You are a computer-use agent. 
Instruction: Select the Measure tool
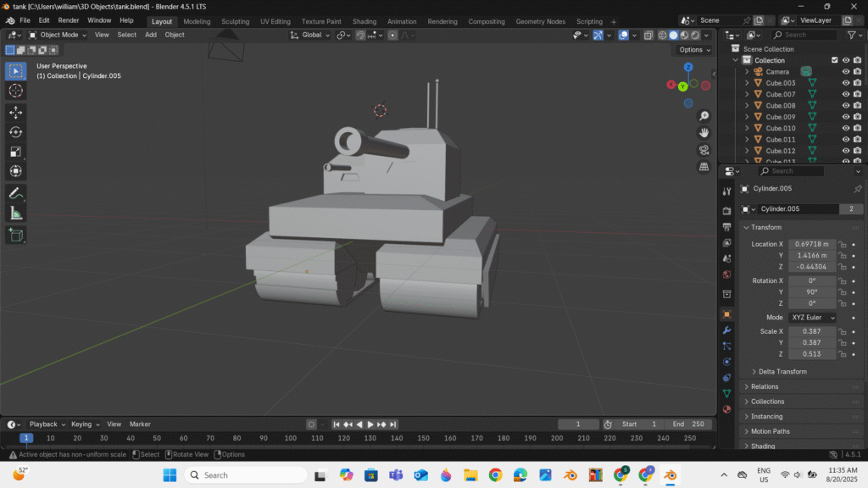16,213
